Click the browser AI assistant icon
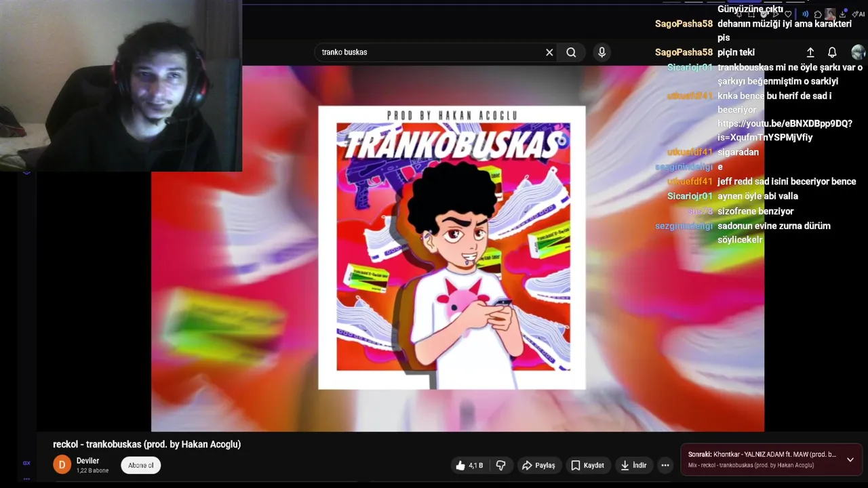Viewport: 868px width, 488px height. [x=858, y=14]
